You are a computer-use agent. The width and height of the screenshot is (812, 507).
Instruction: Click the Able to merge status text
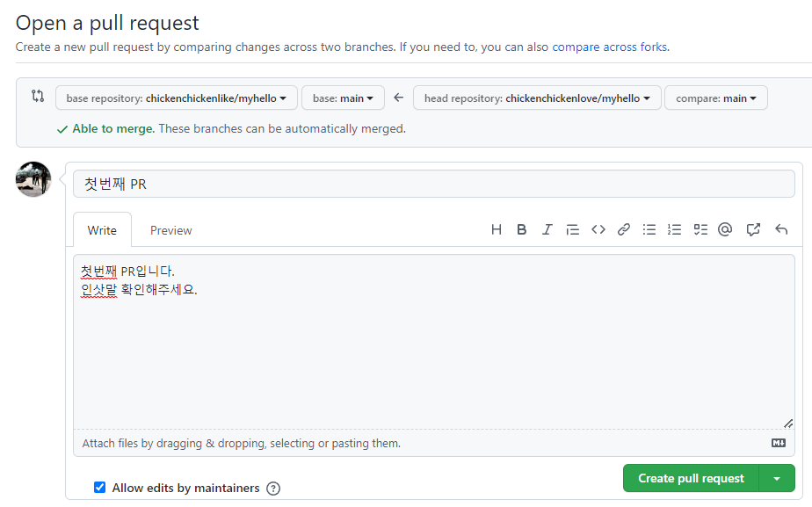click(113, 128)
